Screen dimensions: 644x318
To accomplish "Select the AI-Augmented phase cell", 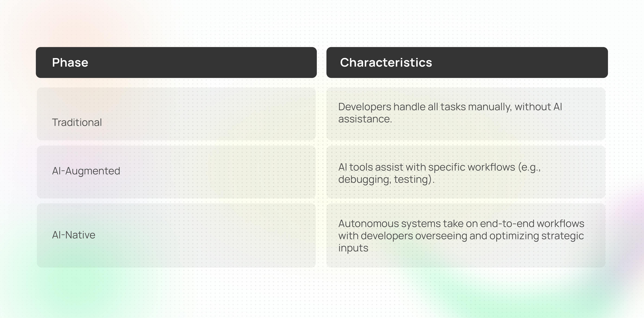I will point(86,171).
